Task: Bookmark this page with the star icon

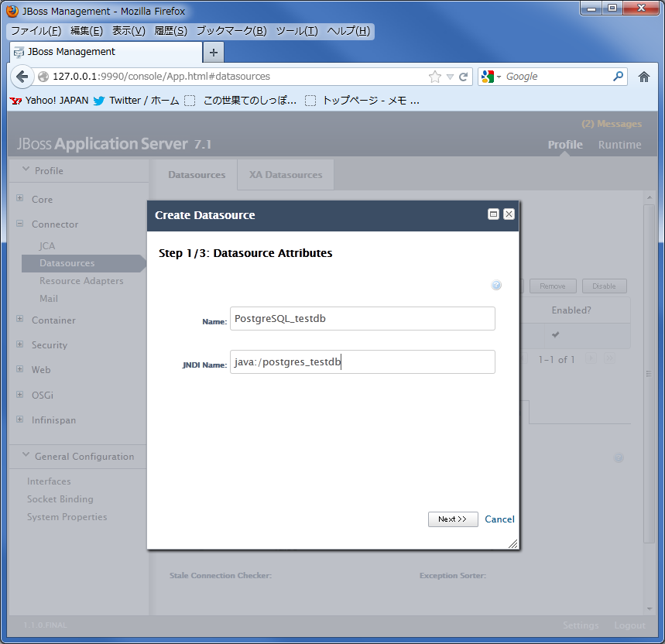Action: [435, 77]
